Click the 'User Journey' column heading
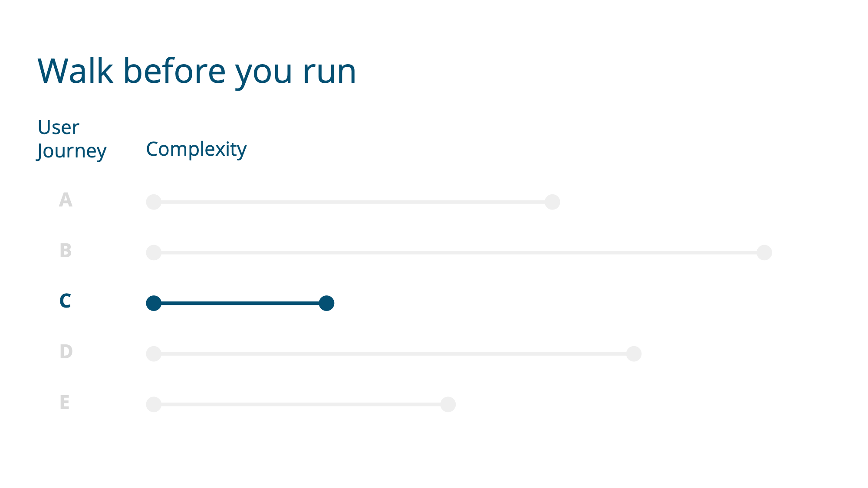 [72, 139]
